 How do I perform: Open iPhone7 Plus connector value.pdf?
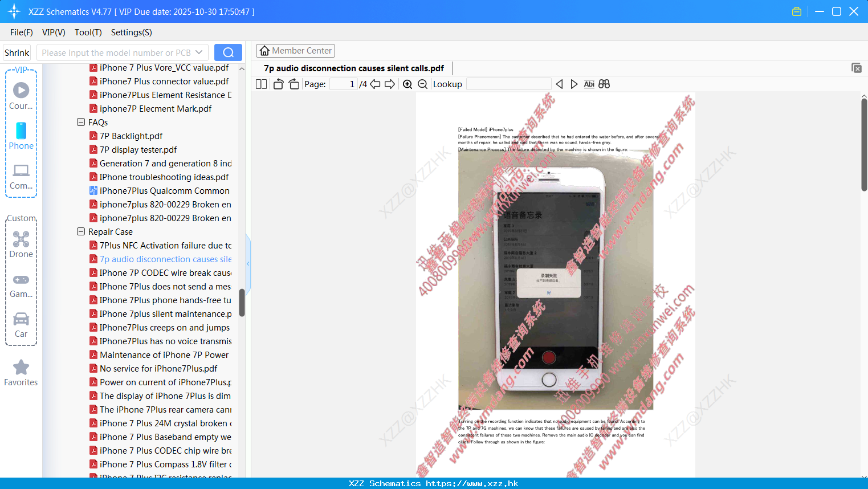[x=164, y=81]
